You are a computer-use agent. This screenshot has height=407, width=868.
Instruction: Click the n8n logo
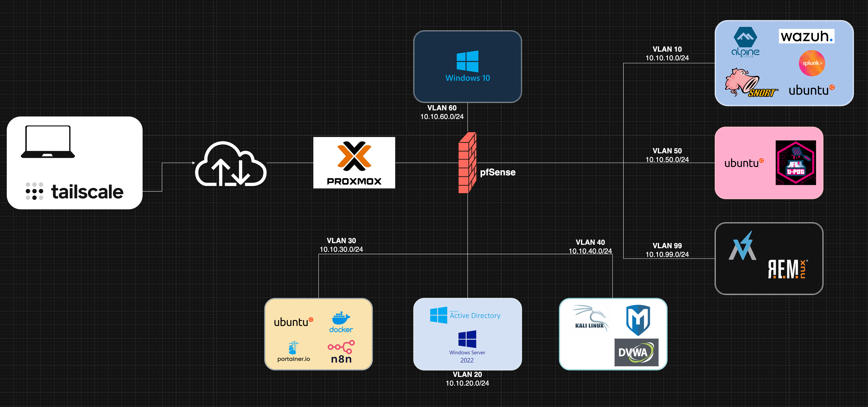click(x=341, y=352)
